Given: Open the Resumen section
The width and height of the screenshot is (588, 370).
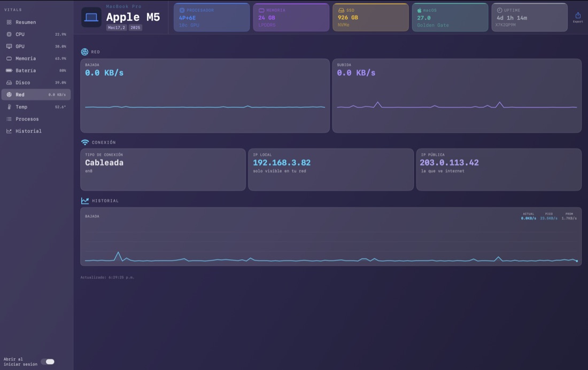Looking at the screenshot, I should click(x=36, y=22).
